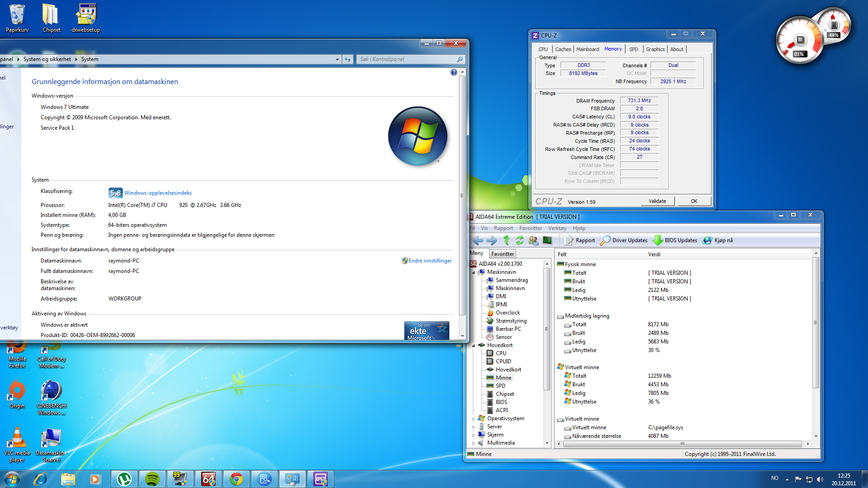Click the AIDA64 back arrow icon
Image resolution: width=868 pixels, height=488 pixels.
pyautogui.click(x=478, y=240)
